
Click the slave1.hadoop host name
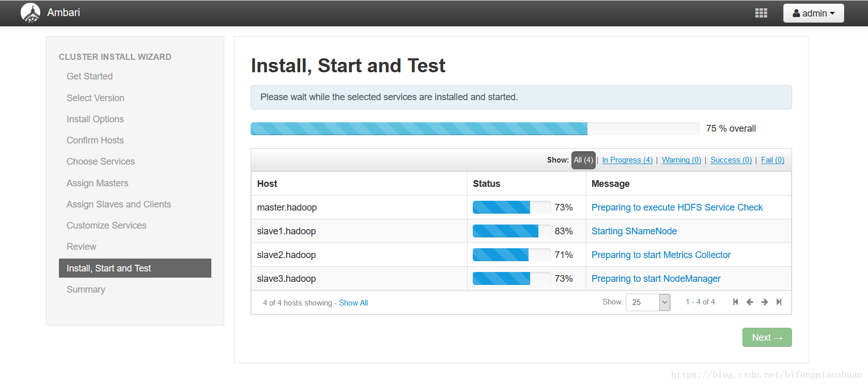(x=286, y=231)
